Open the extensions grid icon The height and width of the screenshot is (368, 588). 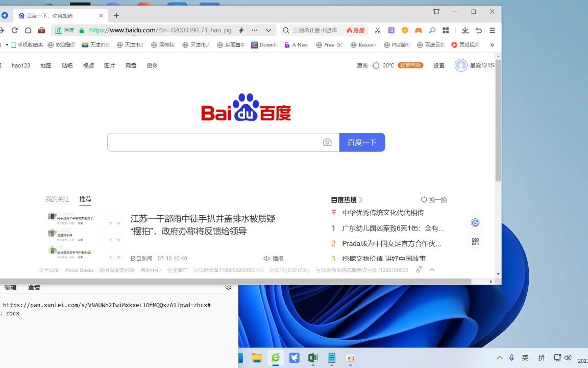pyautogui.click(x=446, y=31)
